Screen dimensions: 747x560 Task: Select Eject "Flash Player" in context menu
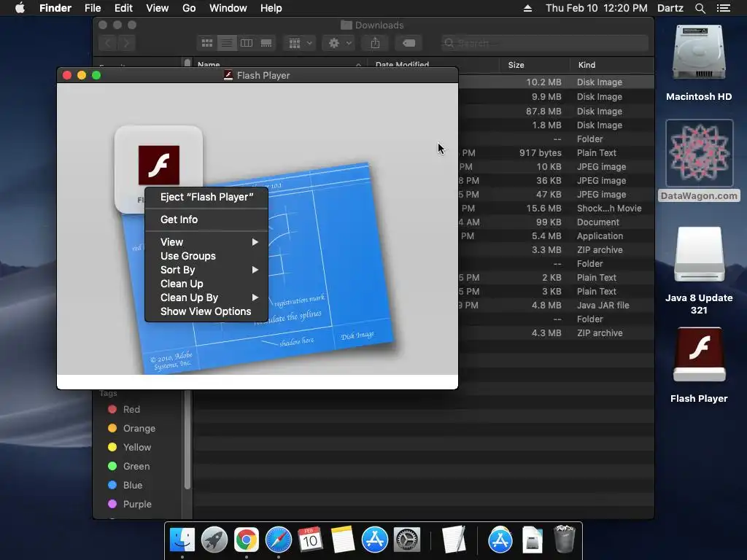click(206, 197)
